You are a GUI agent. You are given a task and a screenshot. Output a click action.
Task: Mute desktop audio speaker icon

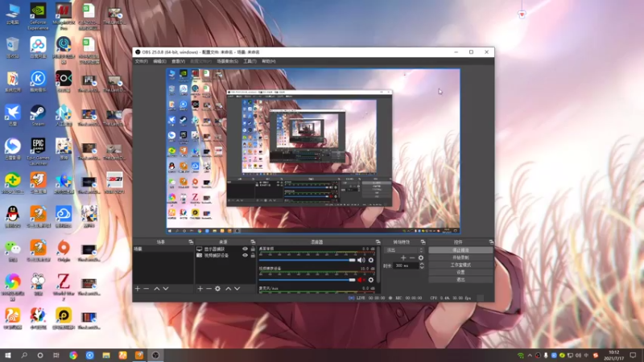pos(361,260)
